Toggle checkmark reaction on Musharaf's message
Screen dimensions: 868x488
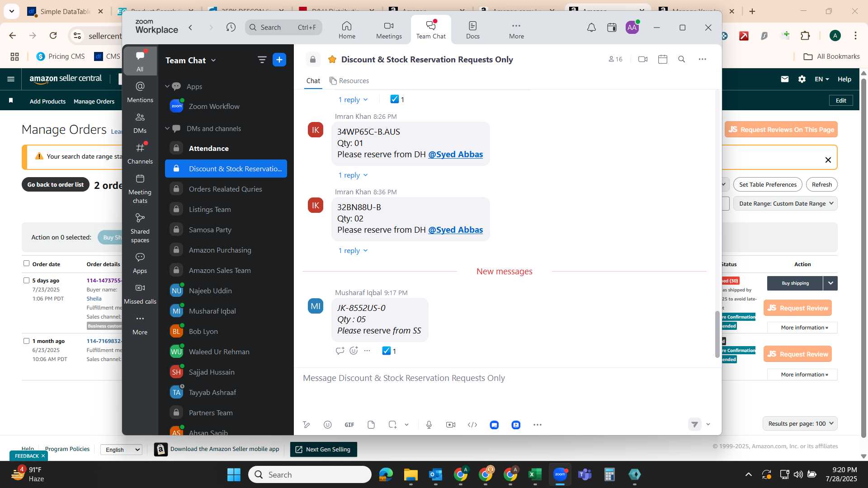389,351
